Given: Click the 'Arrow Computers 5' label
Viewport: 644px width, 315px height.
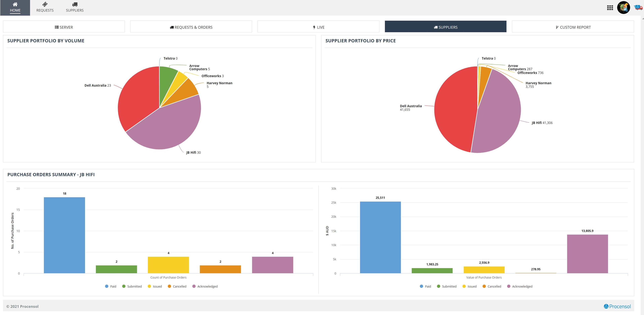Looking at the screenshot, I should pyautogui.click(x=200, y=67).
